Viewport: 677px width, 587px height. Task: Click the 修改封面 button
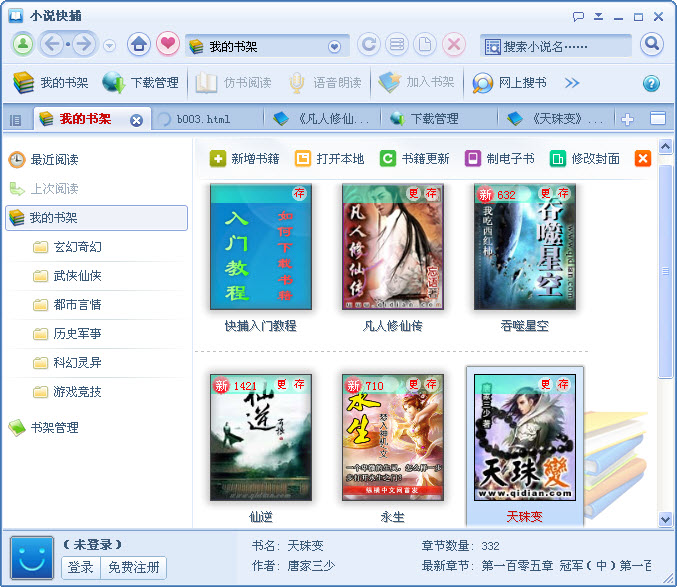[585, 159]
